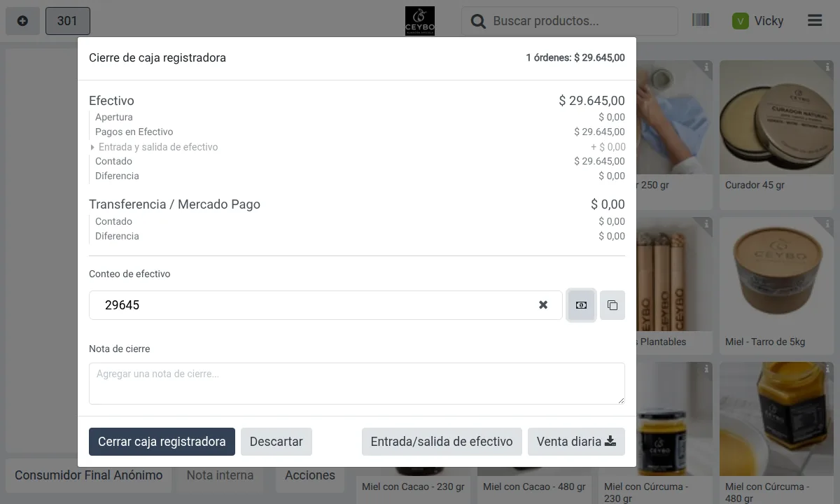Click the Efectivo heading
This screenshot has height=504, width=840.
coord(111,101)
